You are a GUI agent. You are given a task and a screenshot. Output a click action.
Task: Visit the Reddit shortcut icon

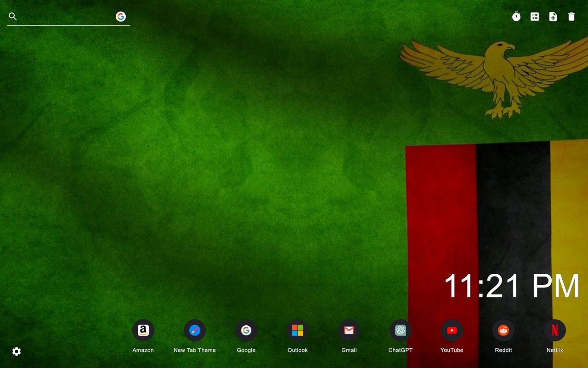[x=503, y=330]
